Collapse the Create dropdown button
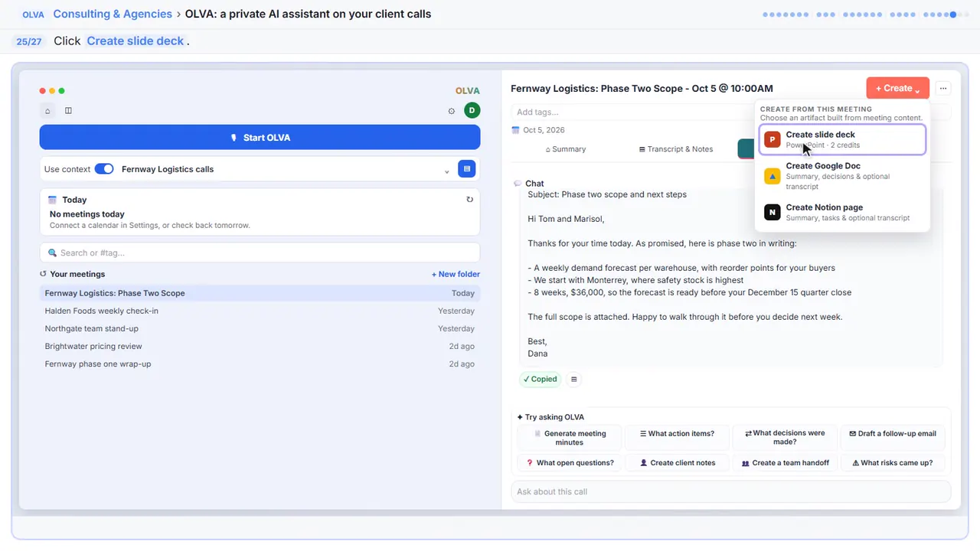This screenshot has width=980, height=551. point(898,89)
